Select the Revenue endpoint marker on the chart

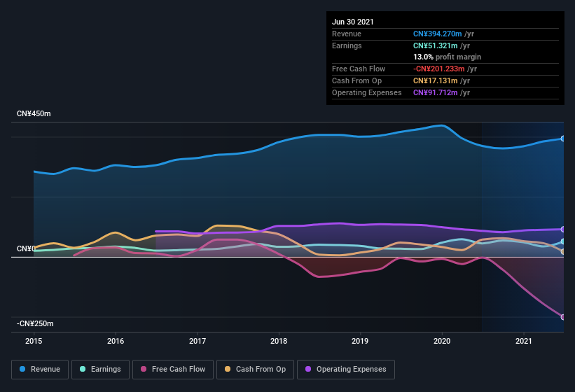tap(563, 139)
